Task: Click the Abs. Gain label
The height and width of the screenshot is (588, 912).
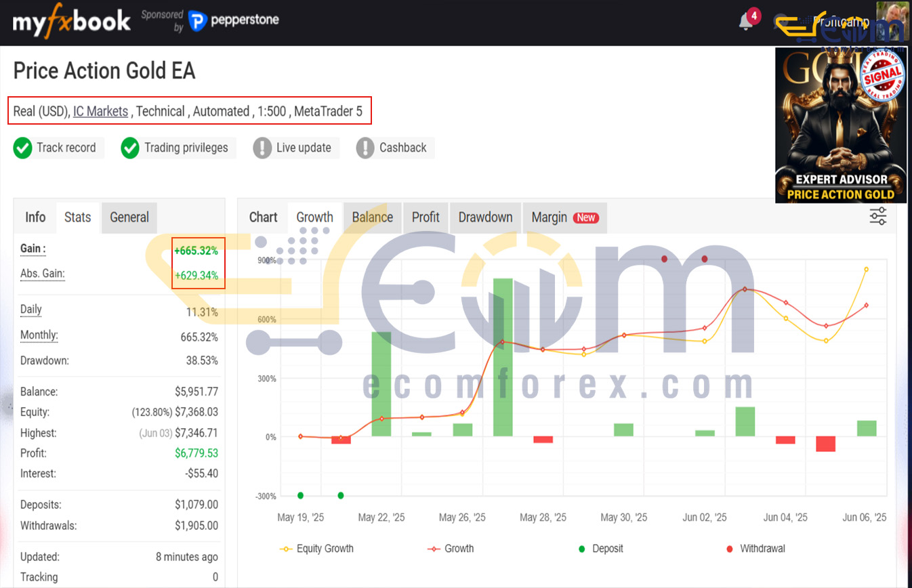Action: (42, 274)
